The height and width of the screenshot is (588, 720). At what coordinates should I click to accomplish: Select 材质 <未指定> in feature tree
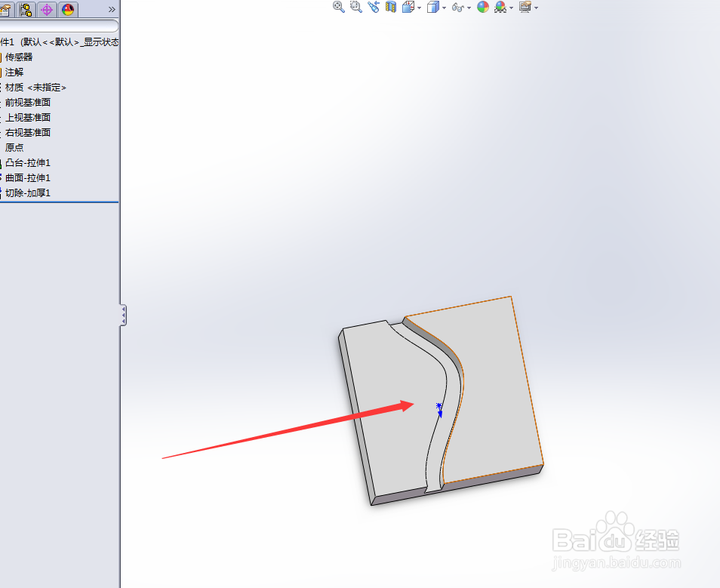(35, 88)
